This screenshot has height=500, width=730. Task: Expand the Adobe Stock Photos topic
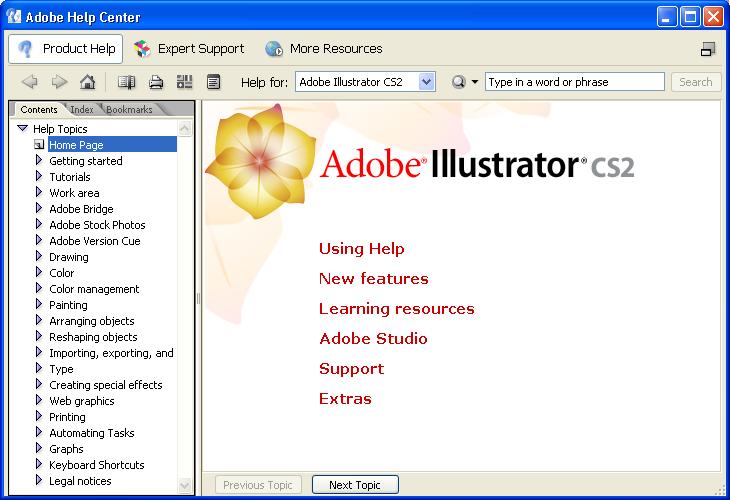point(39,224)
